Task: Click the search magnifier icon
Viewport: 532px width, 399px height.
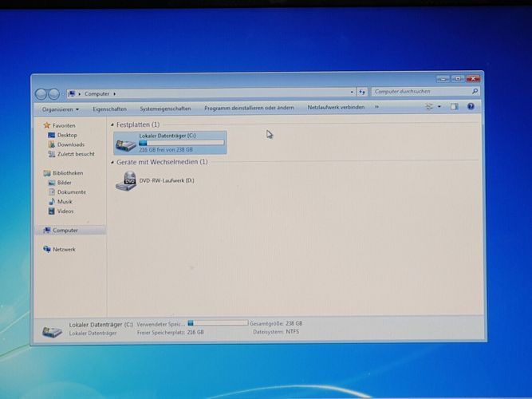Action: [475, 91]
